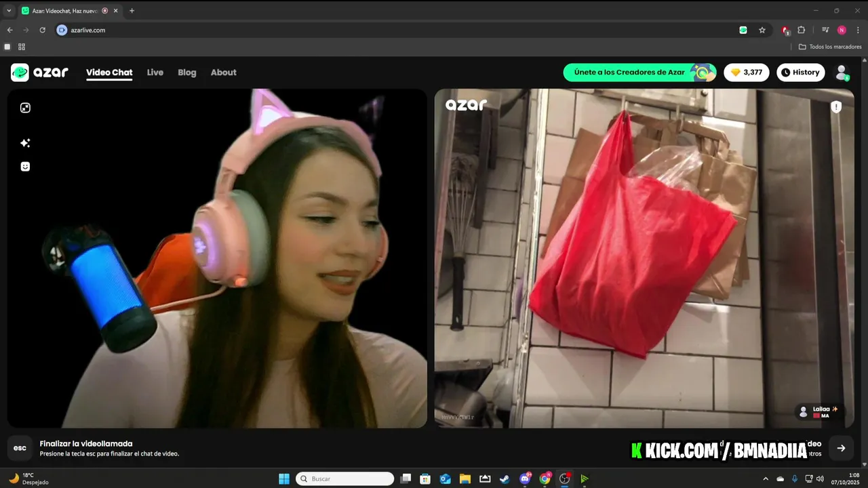Open the tab search dropdown arrow

(x=9, y=11)
